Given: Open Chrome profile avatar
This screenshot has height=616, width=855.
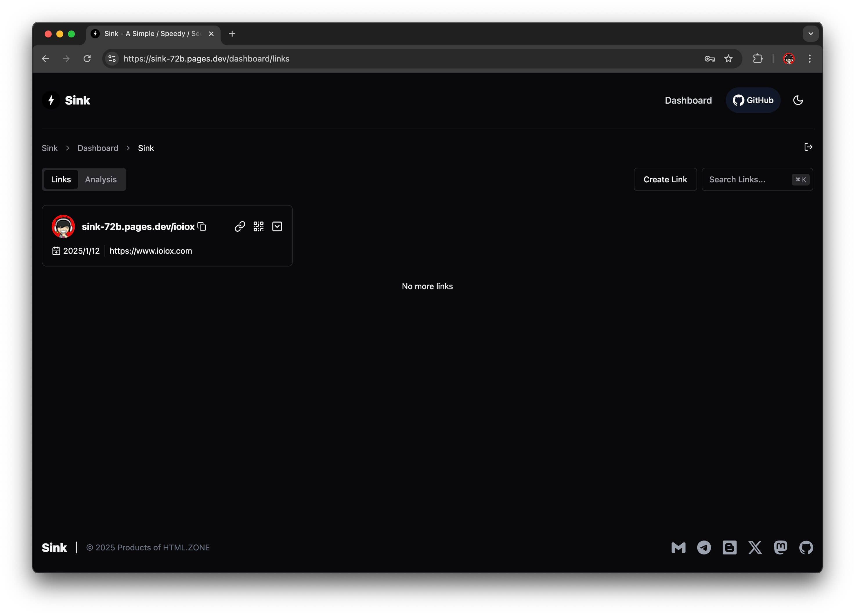Looking at the screenshot, I should pyautogui.click(x=789, y=59).
